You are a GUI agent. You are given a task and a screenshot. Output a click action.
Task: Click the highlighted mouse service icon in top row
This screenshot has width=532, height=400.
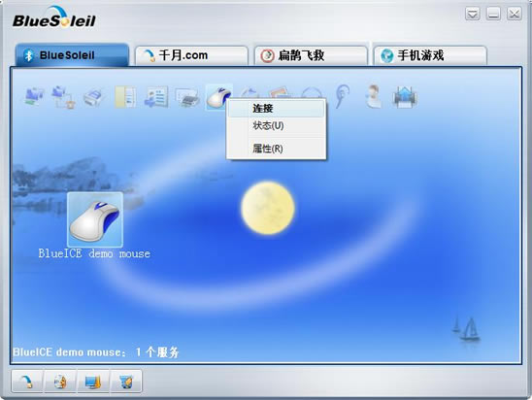coord(217,97)
